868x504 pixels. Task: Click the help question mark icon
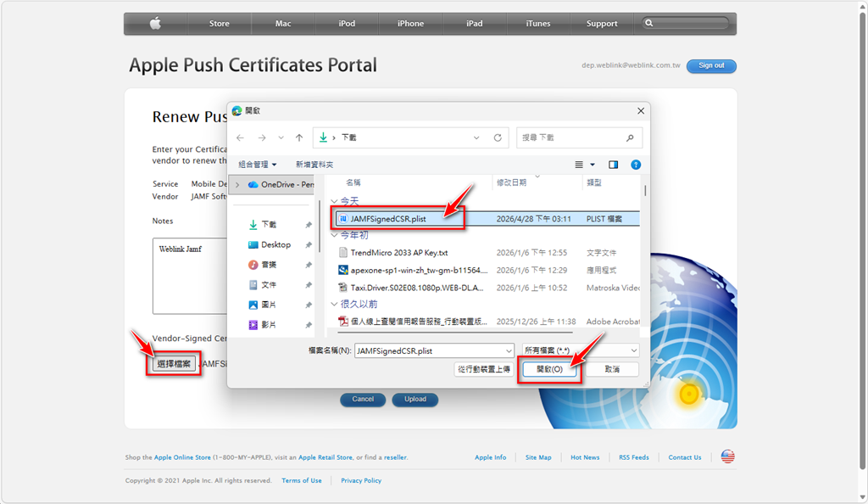(x=636, y=165)
